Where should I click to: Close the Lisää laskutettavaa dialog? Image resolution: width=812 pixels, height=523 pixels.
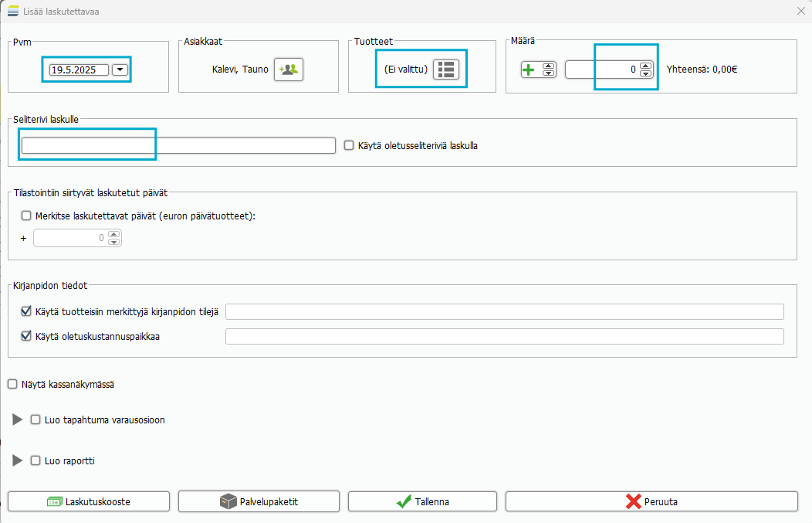pyautogui.click(x=800, y=11)
